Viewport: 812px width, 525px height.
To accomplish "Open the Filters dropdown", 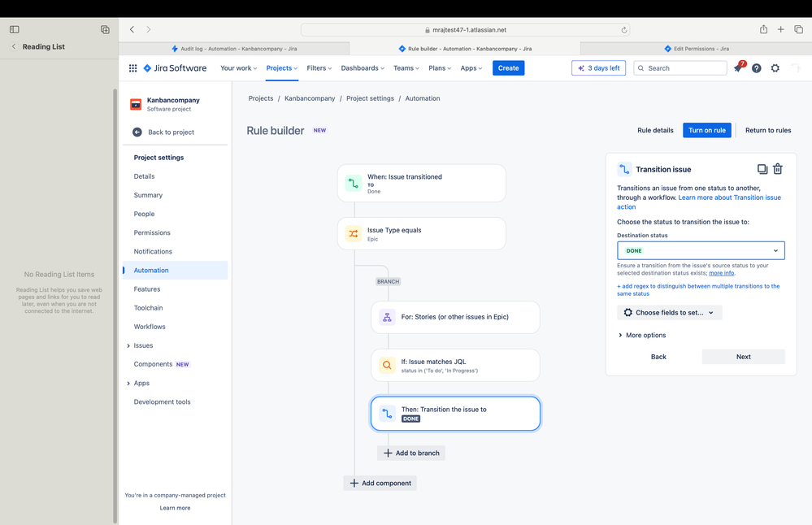I will pos(319,67).
